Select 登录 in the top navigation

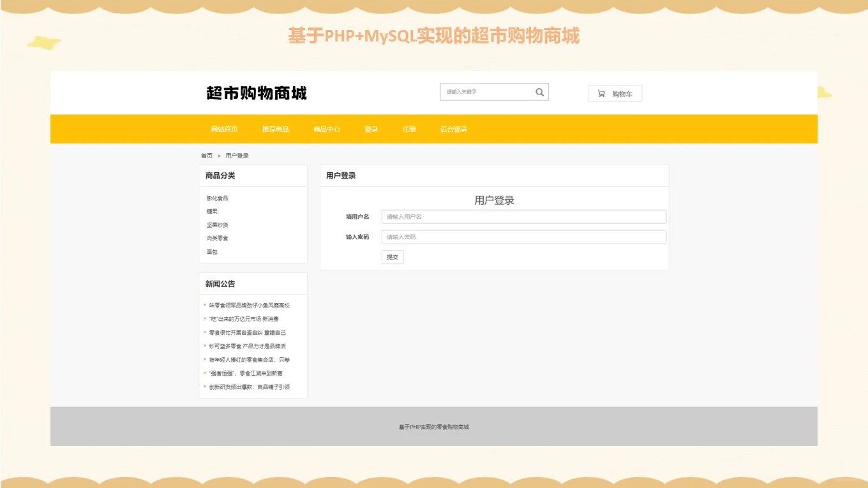371,128
